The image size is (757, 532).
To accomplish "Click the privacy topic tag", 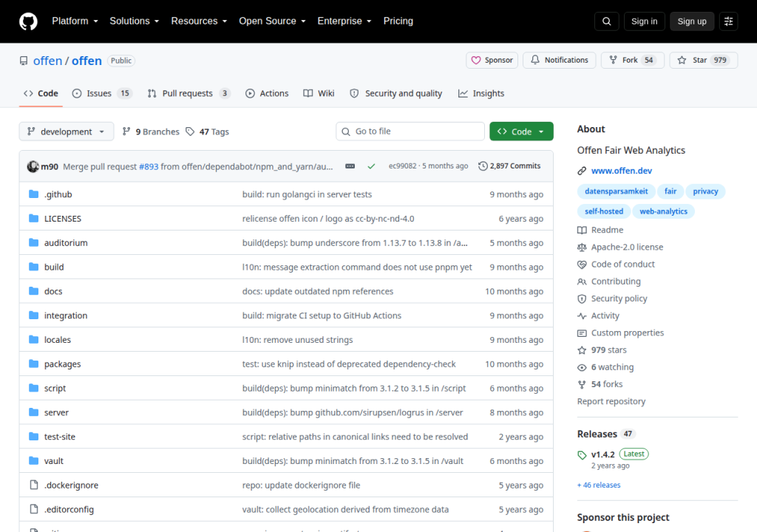I will coord(705,191).
